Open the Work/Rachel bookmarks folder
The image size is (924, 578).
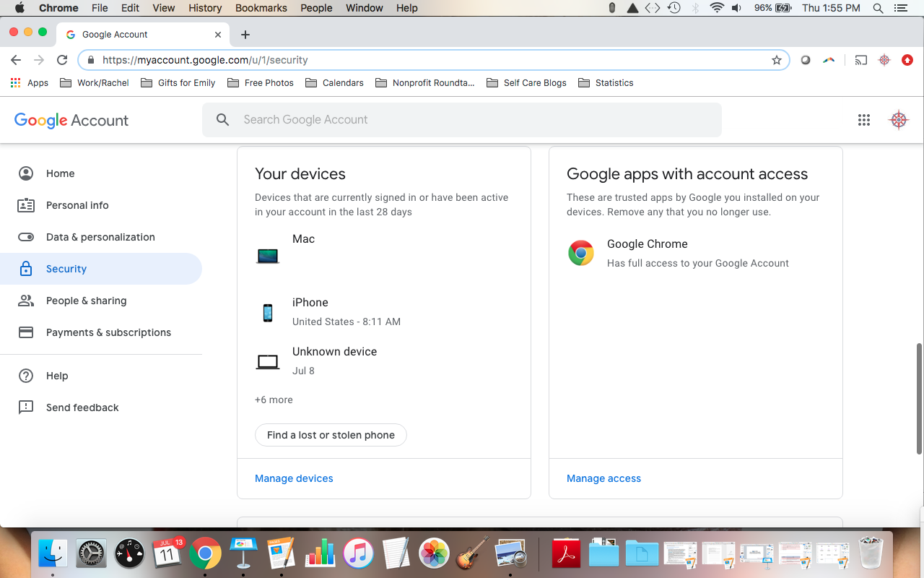(x=94, y=83)
